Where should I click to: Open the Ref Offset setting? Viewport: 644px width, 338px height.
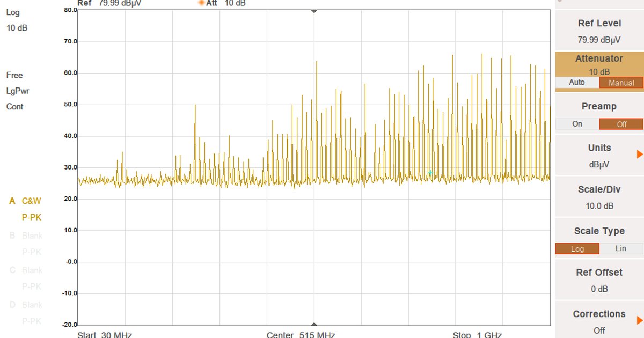point(599,280)
